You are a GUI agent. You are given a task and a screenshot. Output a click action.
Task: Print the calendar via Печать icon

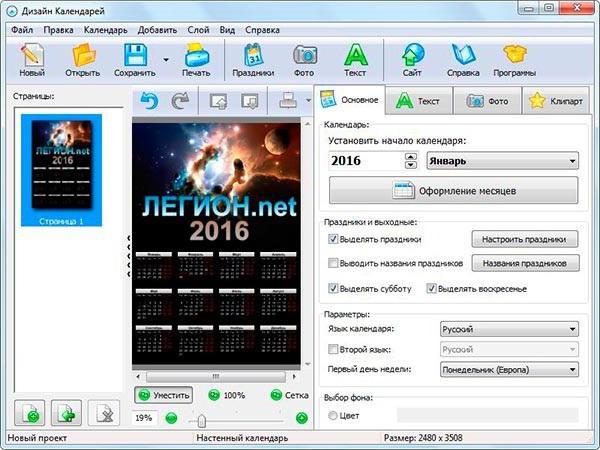point(196,60)
